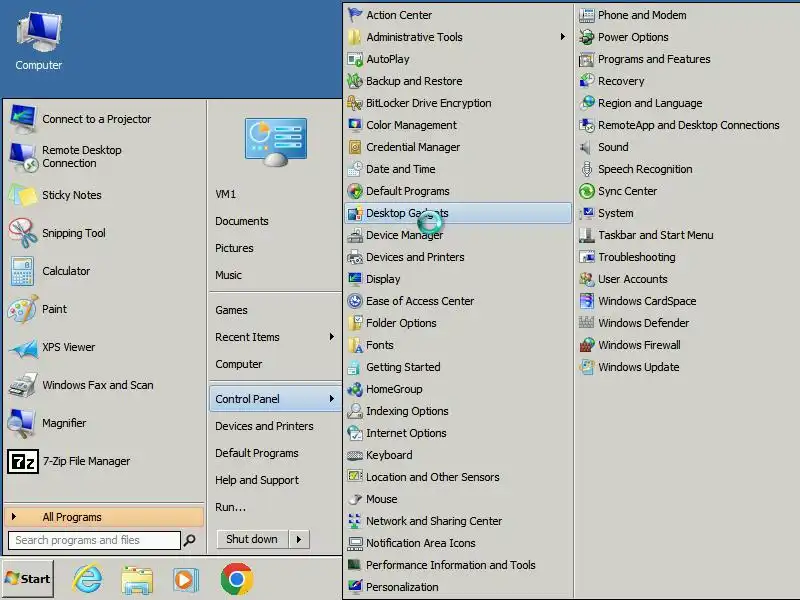Select Windows Update entry

click(x=639, y=367)
